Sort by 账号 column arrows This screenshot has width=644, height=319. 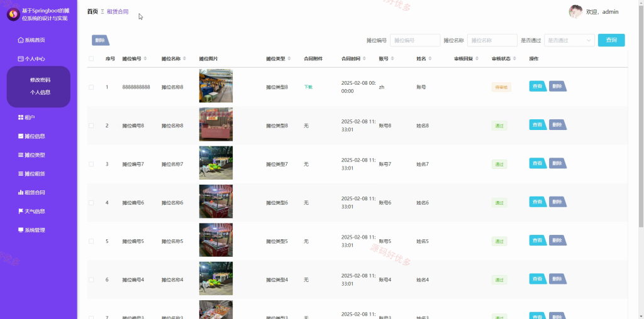pyautogui.click(x=392, y=58)
